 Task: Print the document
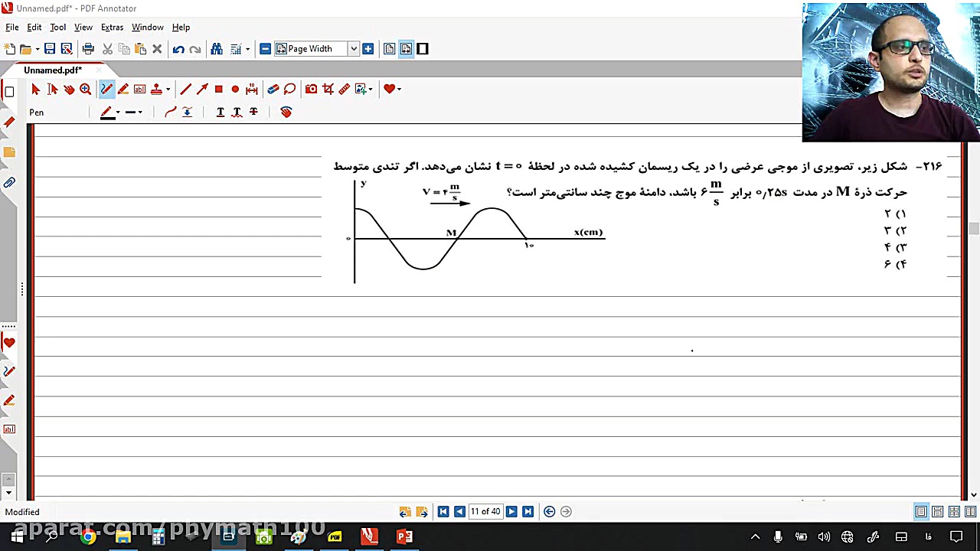pyautogui.click(x=88, y=49)
